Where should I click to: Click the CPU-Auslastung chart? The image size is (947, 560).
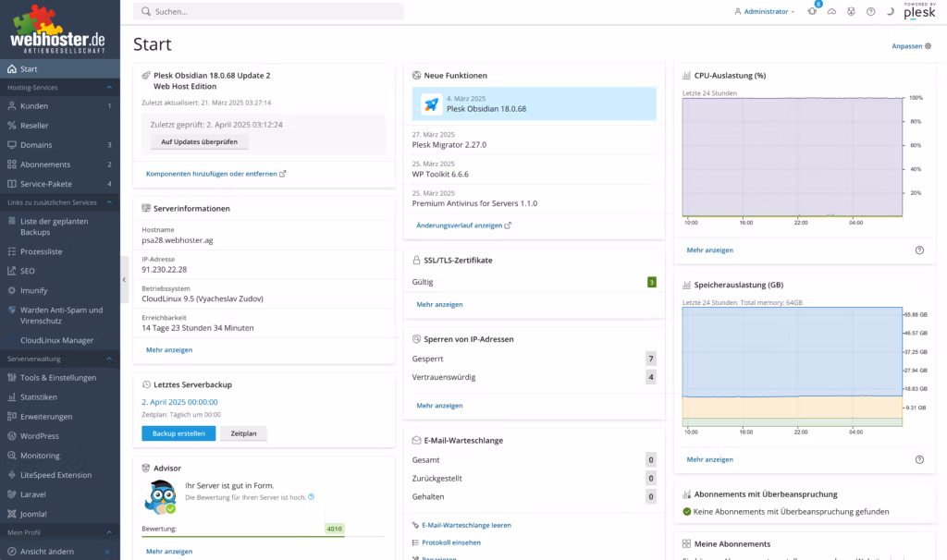[x=793, y=157]
